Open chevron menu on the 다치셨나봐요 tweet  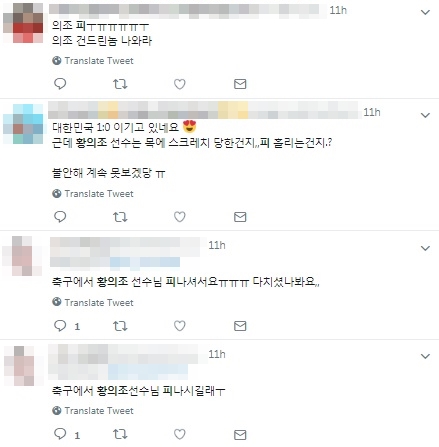[425, 248]
